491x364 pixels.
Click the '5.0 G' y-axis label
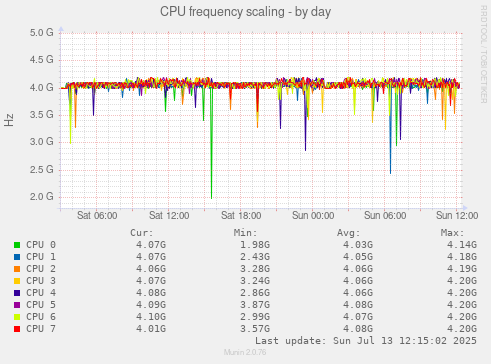point(41,33)
